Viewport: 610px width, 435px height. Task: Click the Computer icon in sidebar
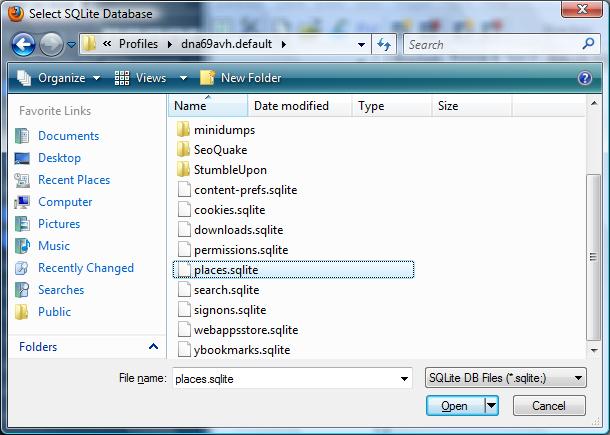pos(22,202)
